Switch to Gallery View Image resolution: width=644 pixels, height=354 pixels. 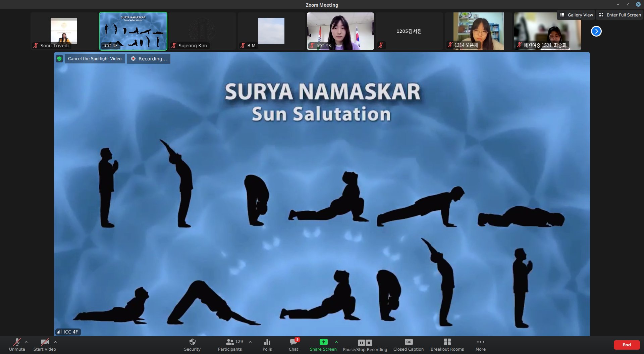click(576, 15)
